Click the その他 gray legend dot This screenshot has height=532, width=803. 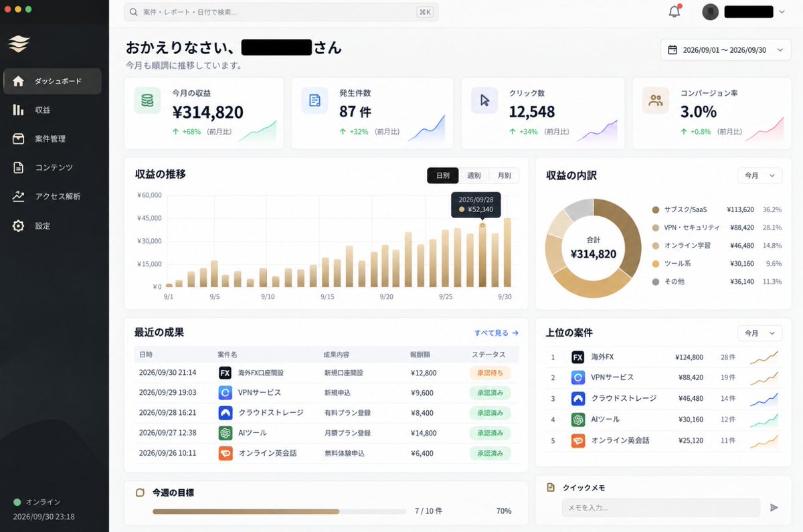tap(656, 282)
